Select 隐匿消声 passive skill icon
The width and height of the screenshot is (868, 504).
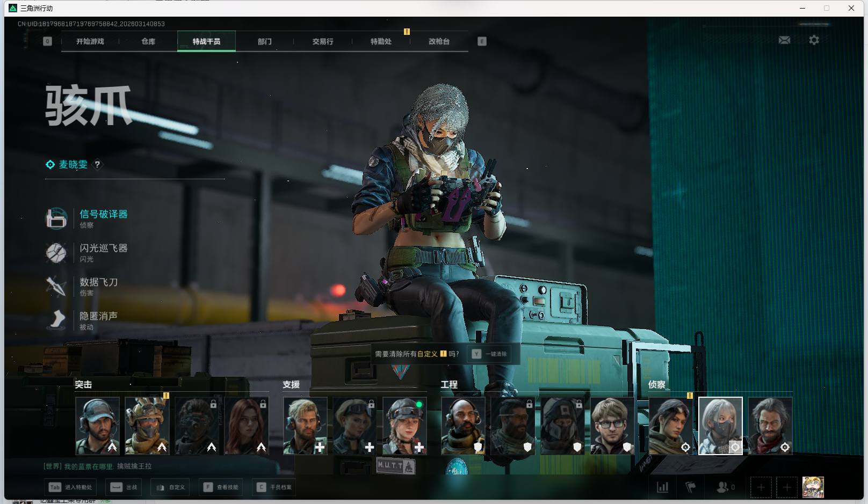click(x=56, y=320)
